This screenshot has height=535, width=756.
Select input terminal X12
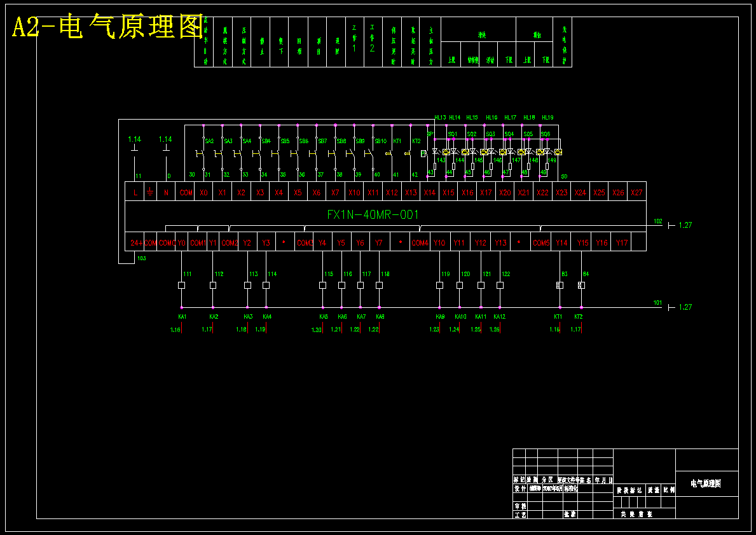pos(392,193)
